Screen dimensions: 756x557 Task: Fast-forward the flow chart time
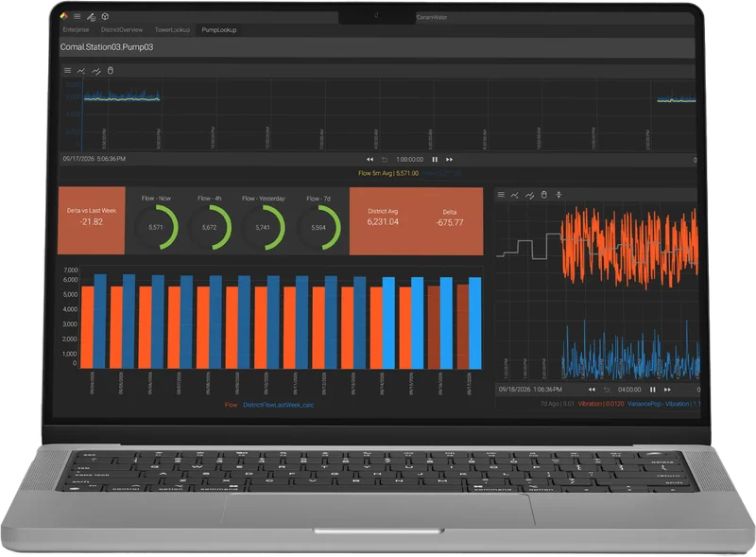[x=450, y=159]
